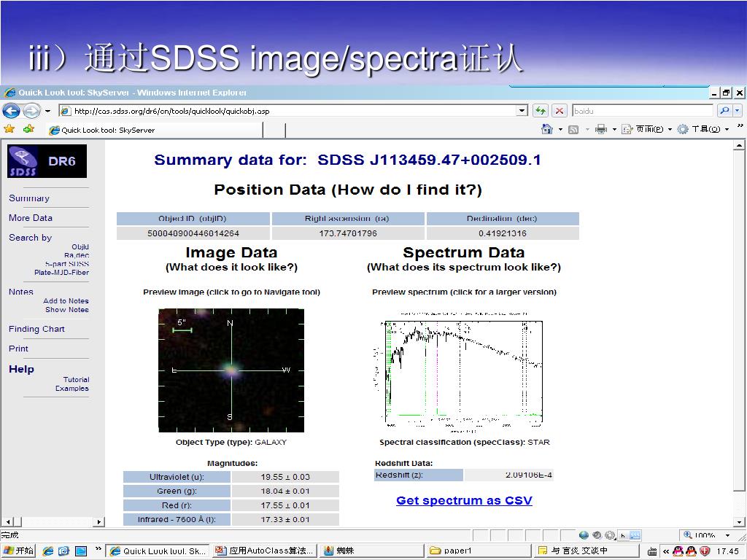Search by 5-part SDSS link
This screenshot has height=560, width=747.
coord(66,264)
